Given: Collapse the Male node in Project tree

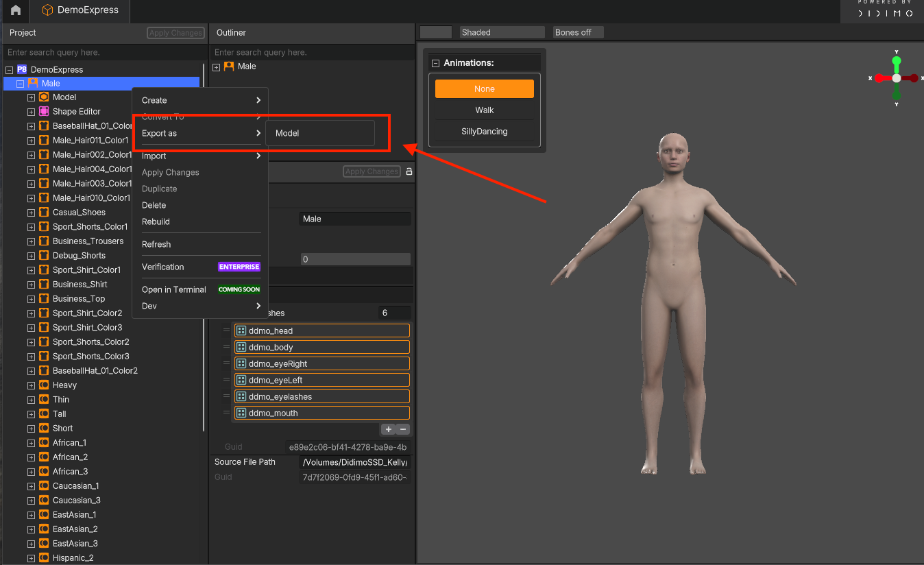Looking at the screenshot, I should point(21,84).
